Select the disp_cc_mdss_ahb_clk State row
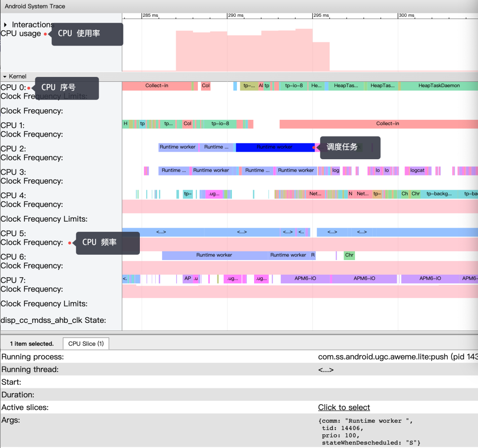478x448 pixels. pos(54,320)
